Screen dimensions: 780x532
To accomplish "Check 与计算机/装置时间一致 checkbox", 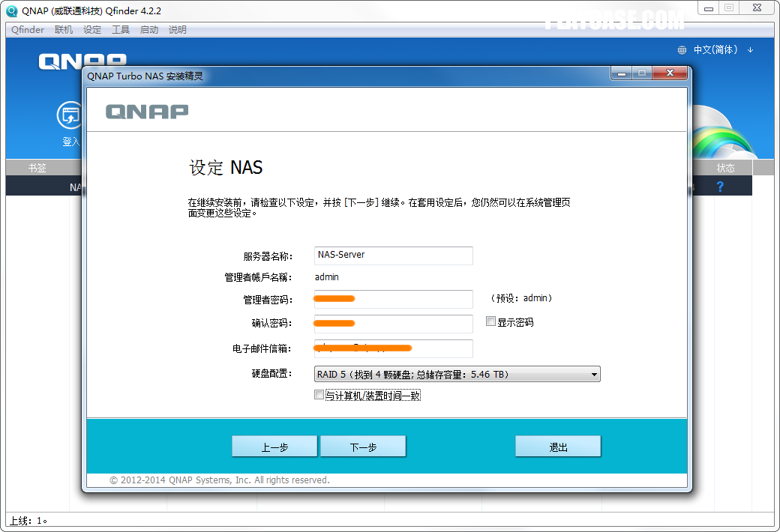I will point(319,395).
